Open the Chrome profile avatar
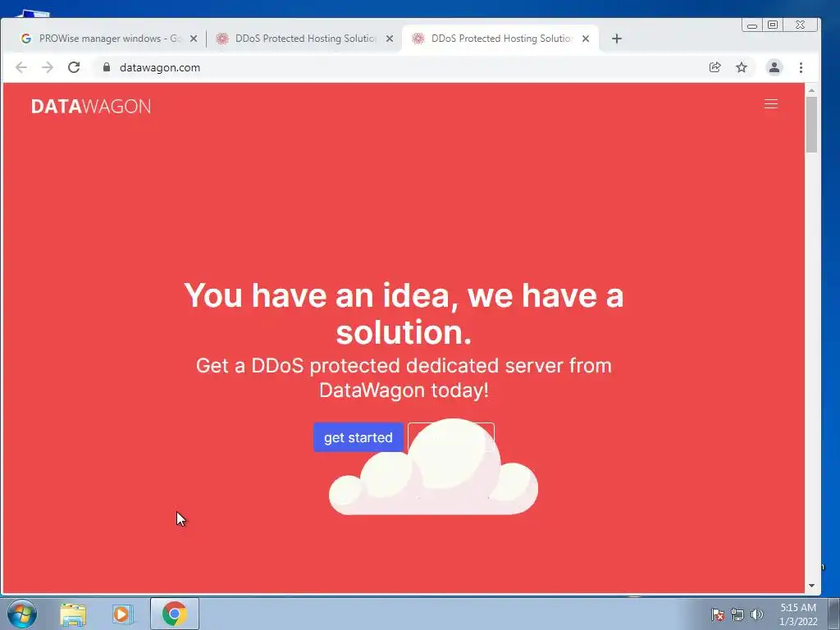This screenshot has height=630, width=840. pos(774,67)
